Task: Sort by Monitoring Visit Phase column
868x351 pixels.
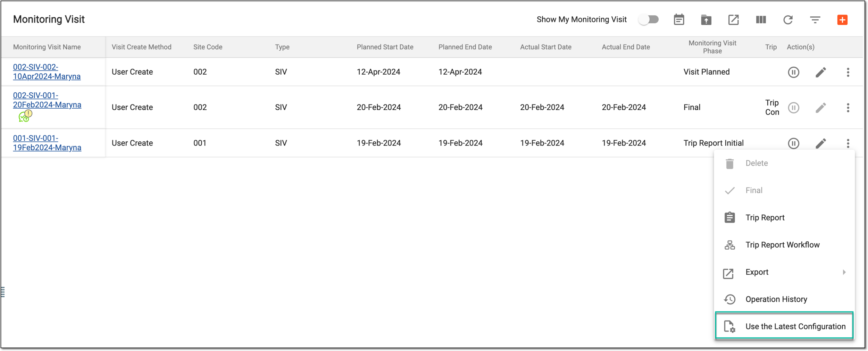Action: pos(712,47)
